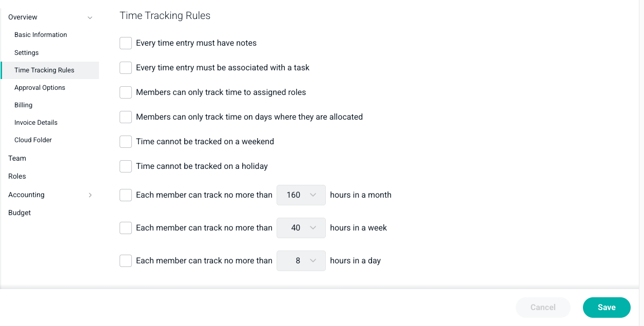
Task: Tick the allocated days tracking restriction checkbox
Action: [126, 117]
